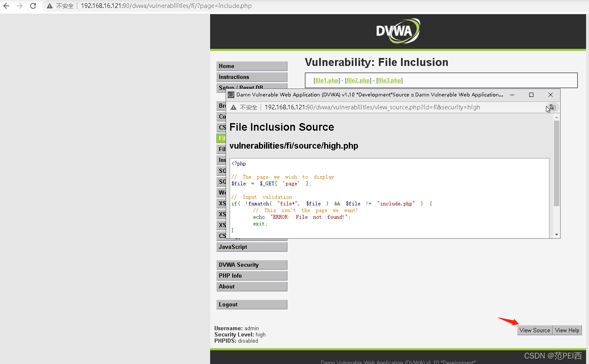Open the file1.php link
Screen dimensions: 589x364
[327, 80]
